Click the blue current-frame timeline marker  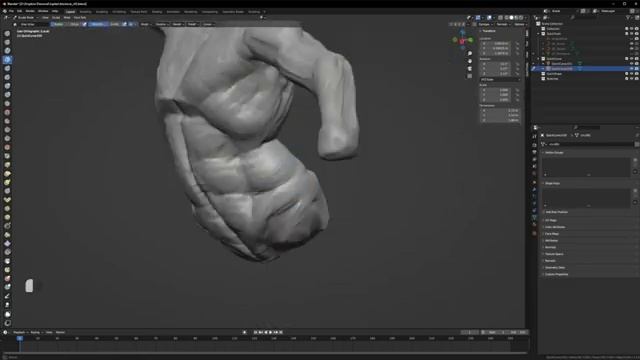coord(20,338)
